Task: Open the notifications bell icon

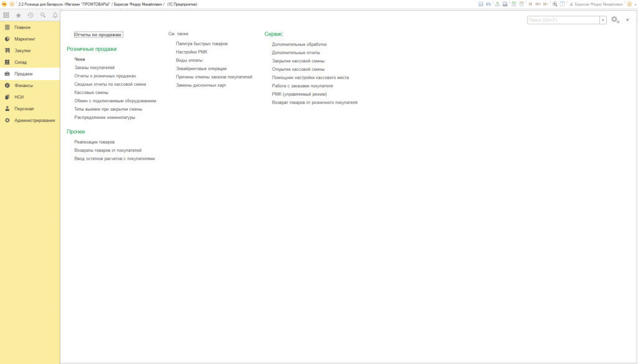Action: click(x=55, y=15)
